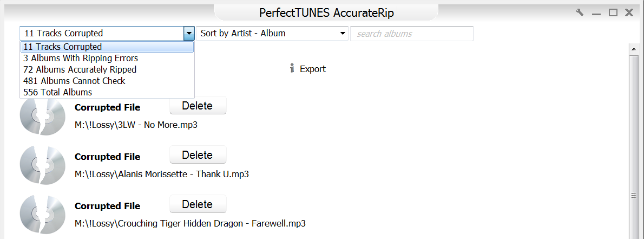The height and width of the screenshot is (239, 644).
Task: Delete the 3LW - No More.mp3 file
Action: tap(198, 106)
